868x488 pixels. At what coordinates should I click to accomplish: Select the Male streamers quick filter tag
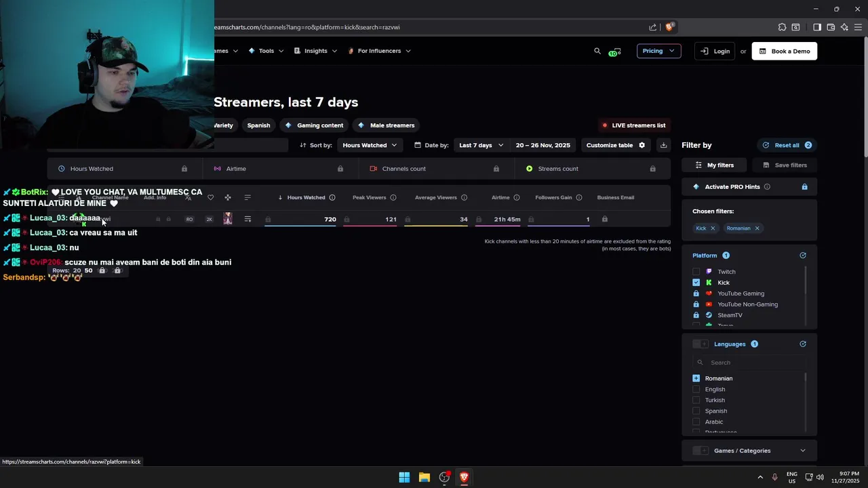click(x=386, y=125)
